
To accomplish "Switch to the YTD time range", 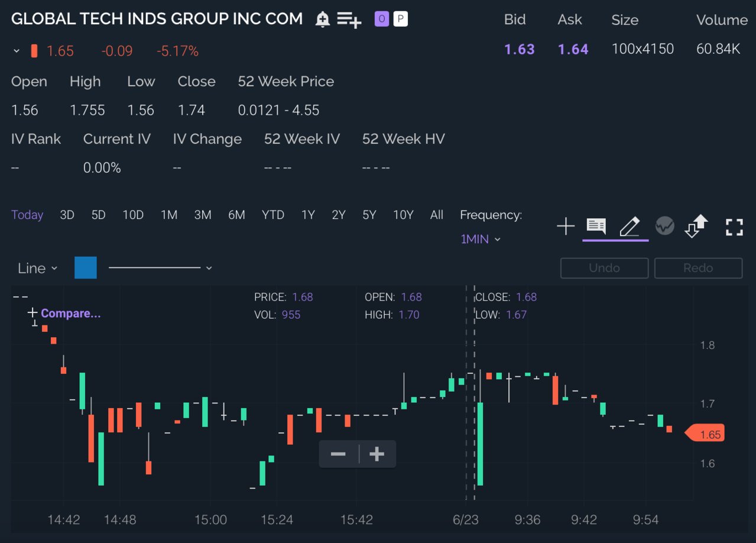I will click(273, 215).
